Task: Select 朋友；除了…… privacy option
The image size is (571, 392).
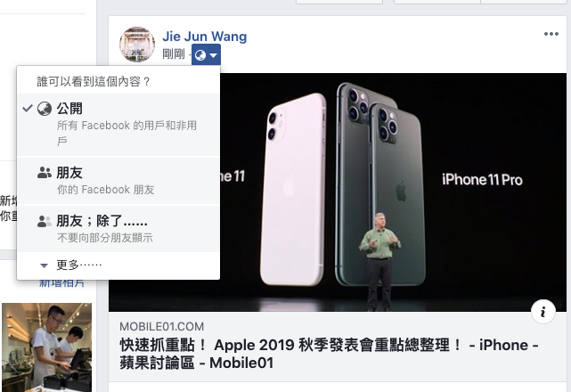Action: [x=118, y=229]
